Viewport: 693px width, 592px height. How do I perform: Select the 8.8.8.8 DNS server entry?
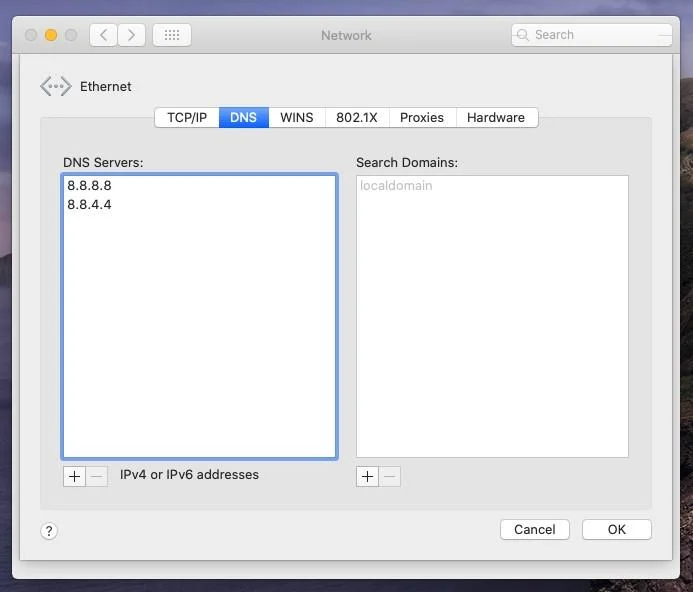[x=90, y=186]
